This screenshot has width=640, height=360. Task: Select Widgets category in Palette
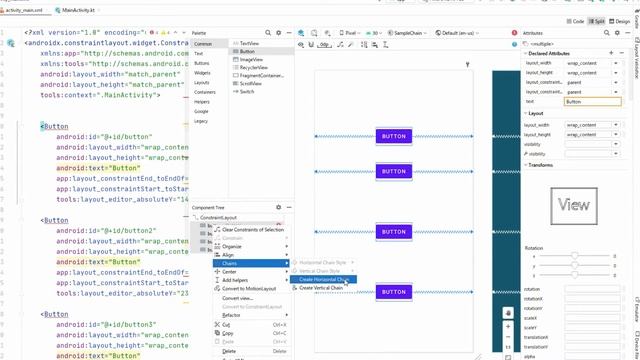tap(202, 73)
